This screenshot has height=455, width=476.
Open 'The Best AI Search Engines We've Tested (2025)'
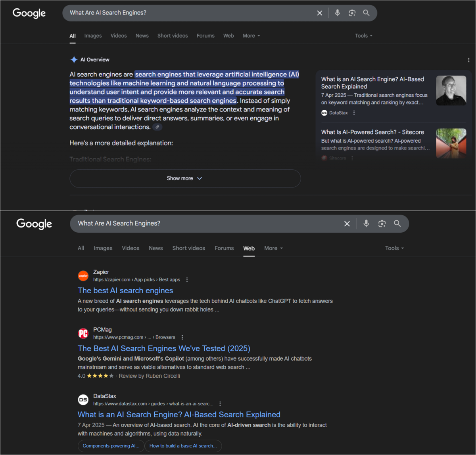point(164,348)
